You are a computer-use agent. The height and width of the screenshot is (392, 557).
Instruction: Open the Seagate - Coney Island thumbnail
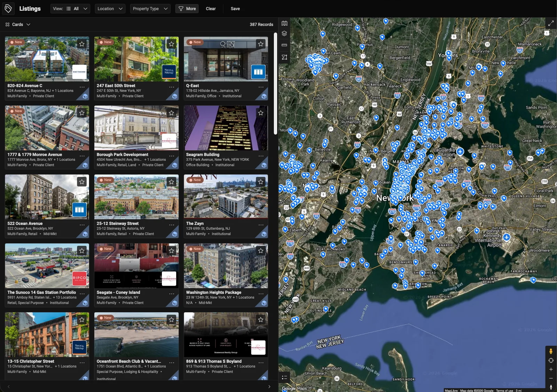pos(136,266)
